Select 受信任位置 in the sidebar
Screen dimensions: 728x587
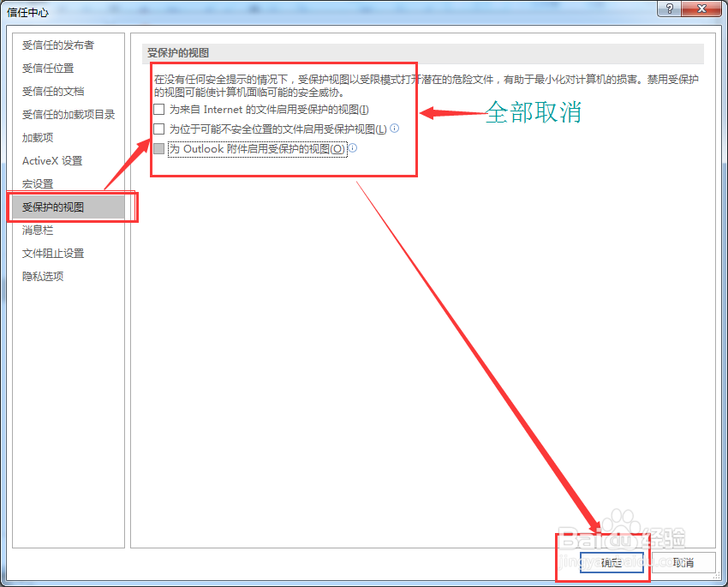click(x=48, y=69)
